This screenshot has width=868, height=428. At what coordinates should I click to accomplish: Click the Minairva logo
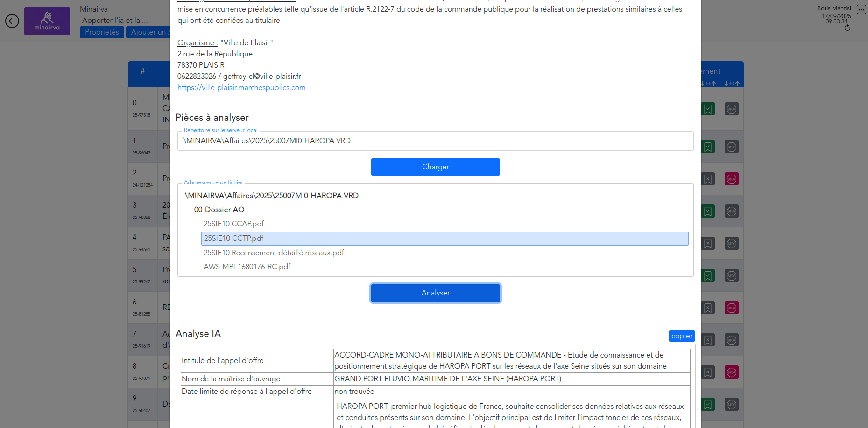pos(47,21)
